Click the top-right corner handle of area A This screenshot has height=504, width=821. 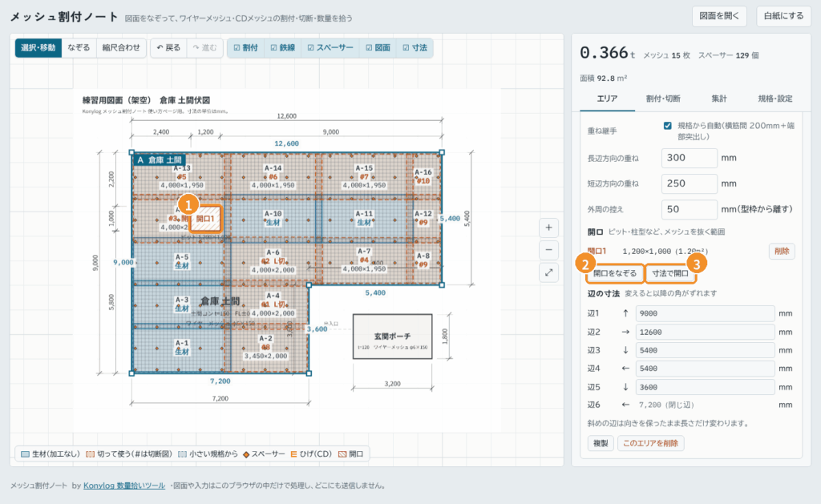pos(442,152)
